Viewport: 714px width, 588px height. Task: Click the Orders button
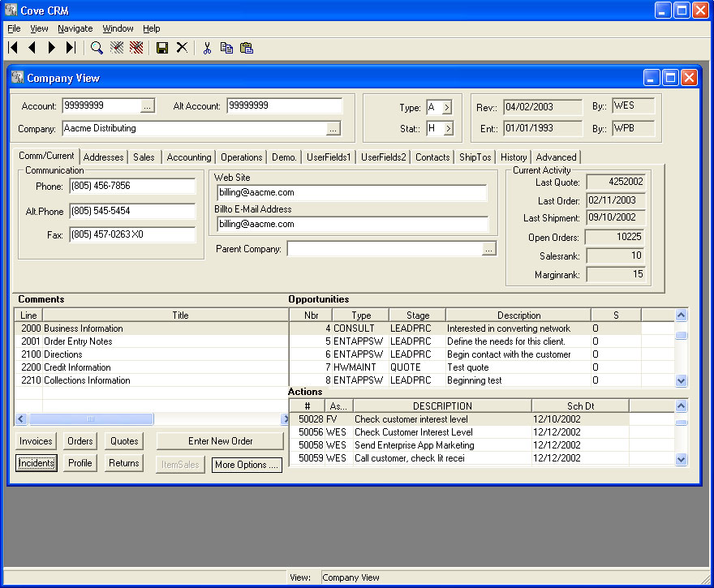pyautogui.click(x=80, y=441)
